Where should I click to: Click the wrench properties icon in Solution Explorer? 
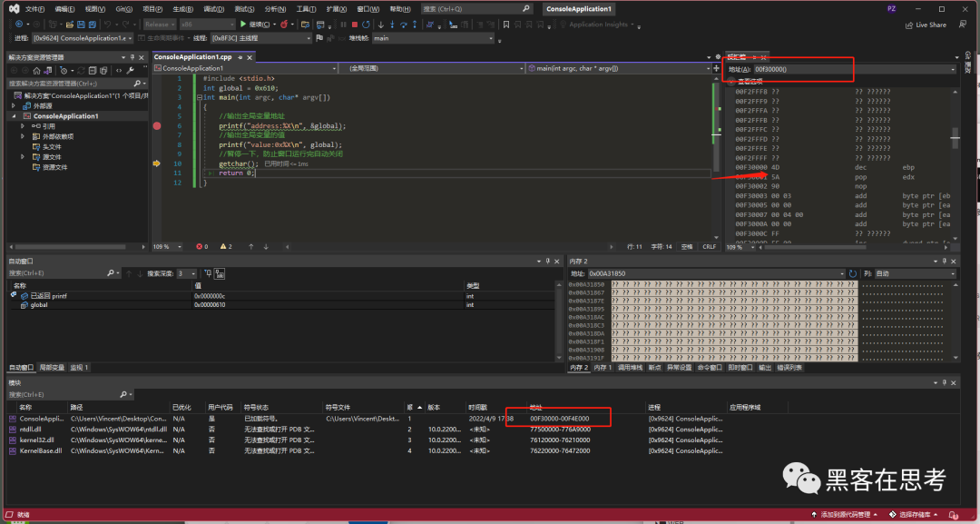(x=132, y=70)
